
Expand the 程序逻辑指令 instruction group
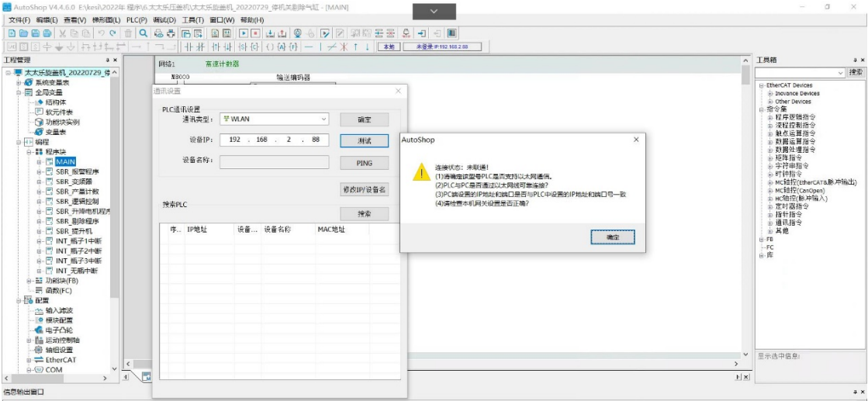click(x=769, y=118)
